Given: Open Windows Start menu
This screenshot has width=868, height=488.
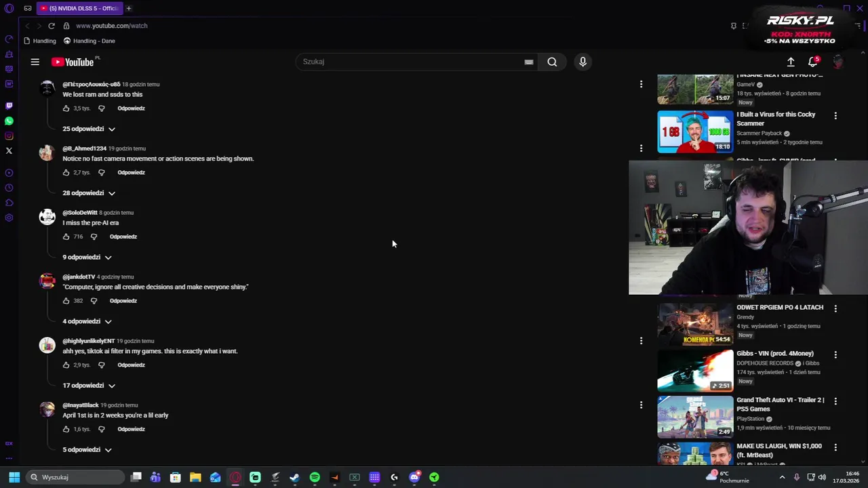Looking at the screenshot, I should [14, 477].
